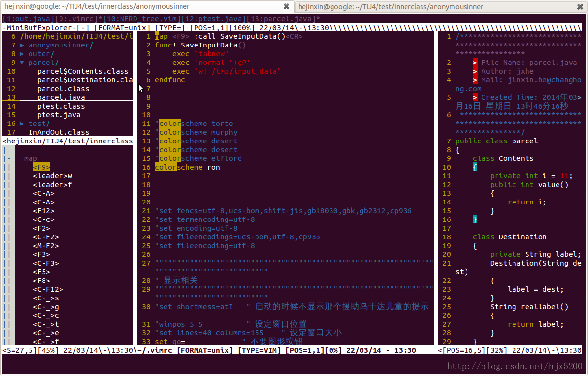Click the 'colorscheme torte' comment line
The width and height of the screenshot is (588, 376).
click(194, 124)
